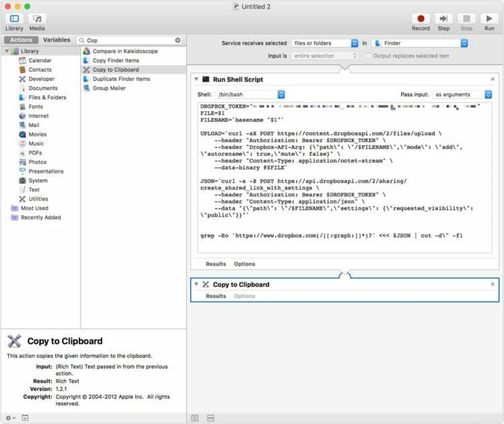Show Options of Run Shell Script
Image resolution: width=504 pixels, height=424 pixels.
(x=245, y=264)
